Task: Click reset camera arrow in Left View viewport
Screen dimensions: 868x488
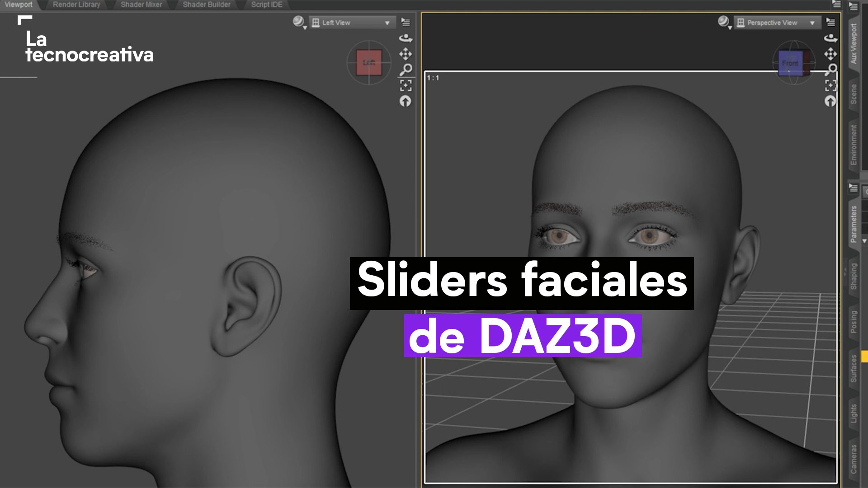Action: pyautogui.click(x=406, y=101)
